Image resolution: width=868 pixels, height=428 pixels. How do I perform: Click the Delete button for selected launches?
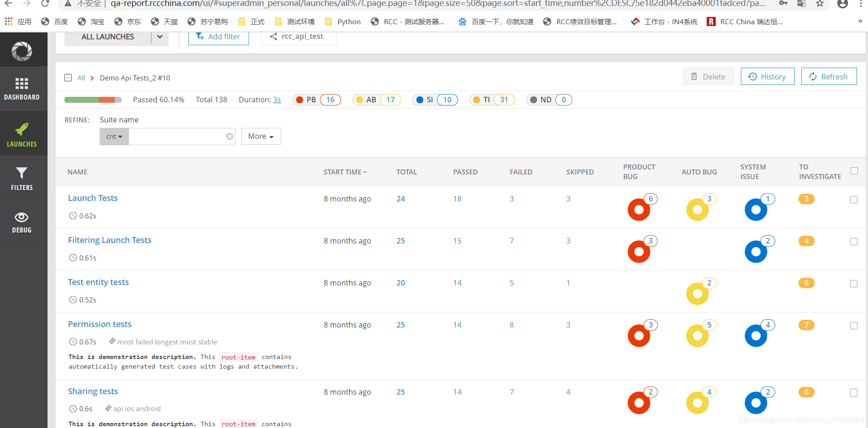[x=708, y=76]
